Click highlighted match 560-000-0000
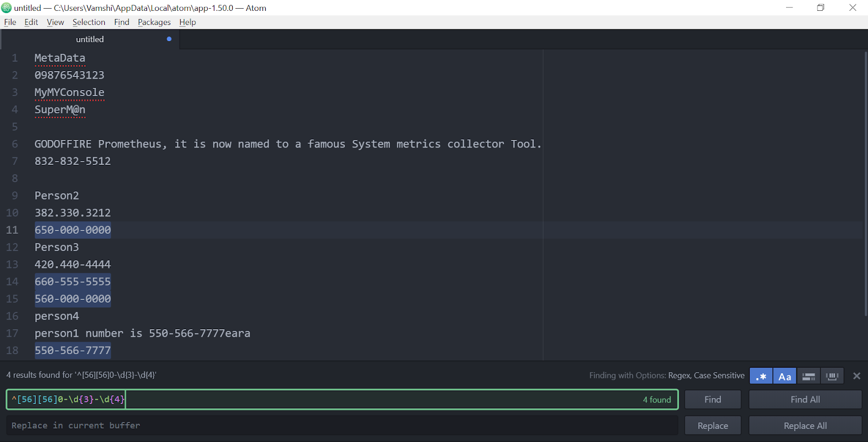 (x=73, y=299)
